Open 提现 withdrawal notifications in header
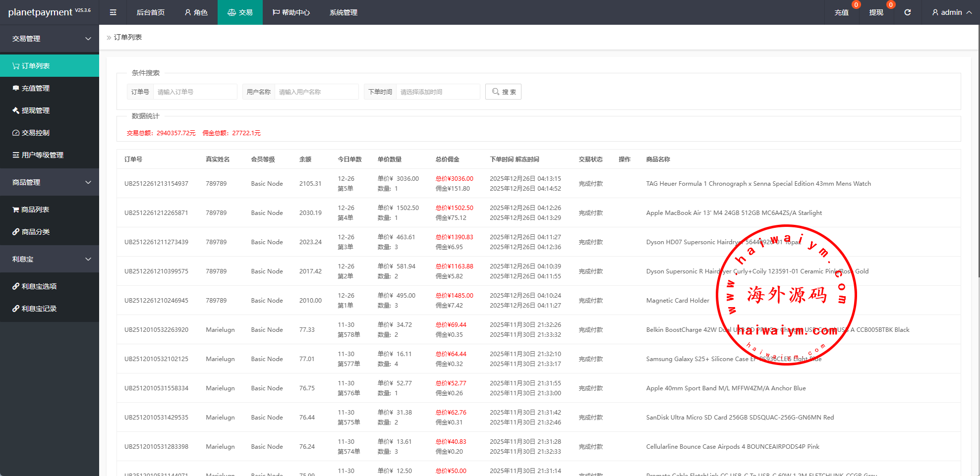Screen dimensions: 980x476 coord(876,12)
